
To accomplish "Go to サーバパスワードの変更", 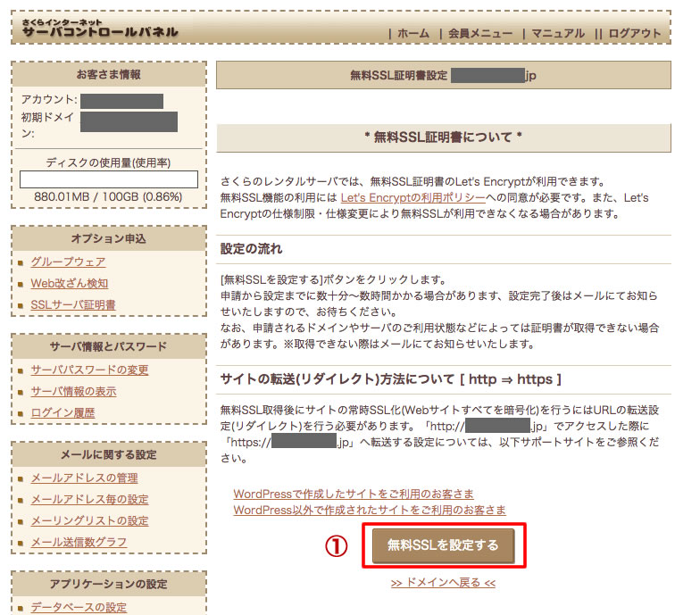I will click(x=89, y=370).
